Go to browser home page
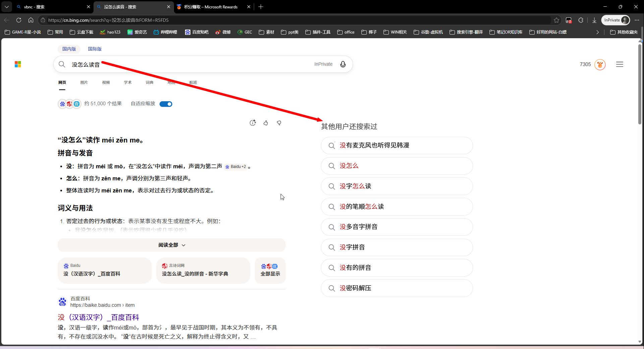This screenshot has width=644, height=349. tap(31, 20)
